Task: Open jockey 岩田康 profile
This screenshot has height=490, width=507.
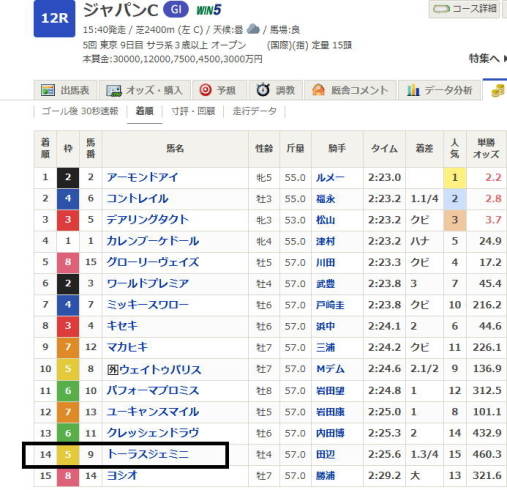Action: pyautogui.click(x=330, y=412)
